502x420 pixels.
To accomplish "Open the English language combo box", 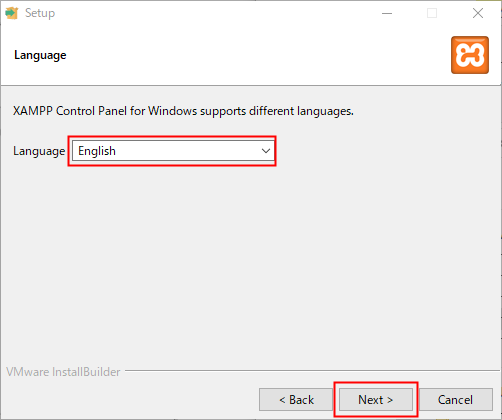I will 173,151.
